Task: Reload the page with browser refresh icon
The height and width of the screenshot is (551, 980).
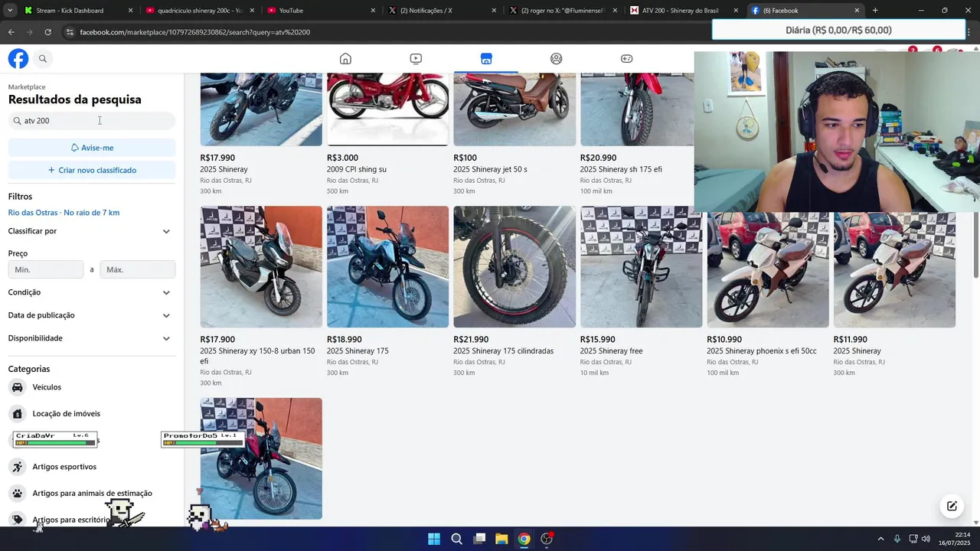Action: tap(47, 32)
